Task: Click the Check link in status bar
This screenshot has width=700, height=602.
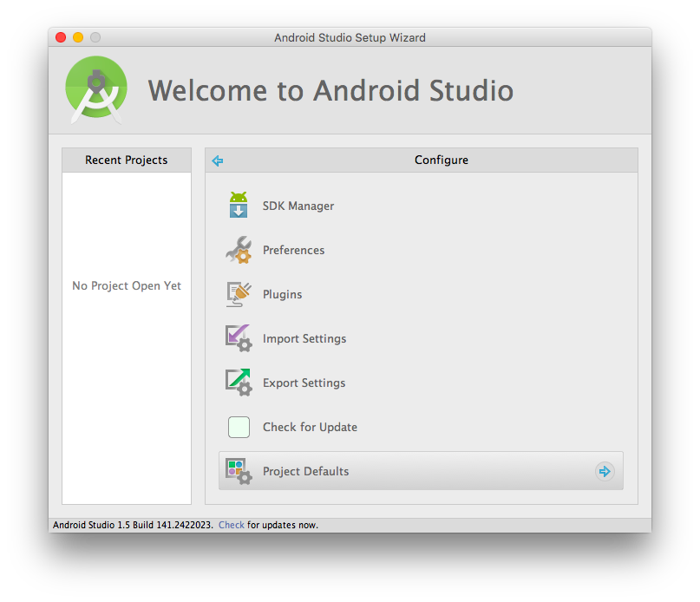Action: click(x=232, y=525)
